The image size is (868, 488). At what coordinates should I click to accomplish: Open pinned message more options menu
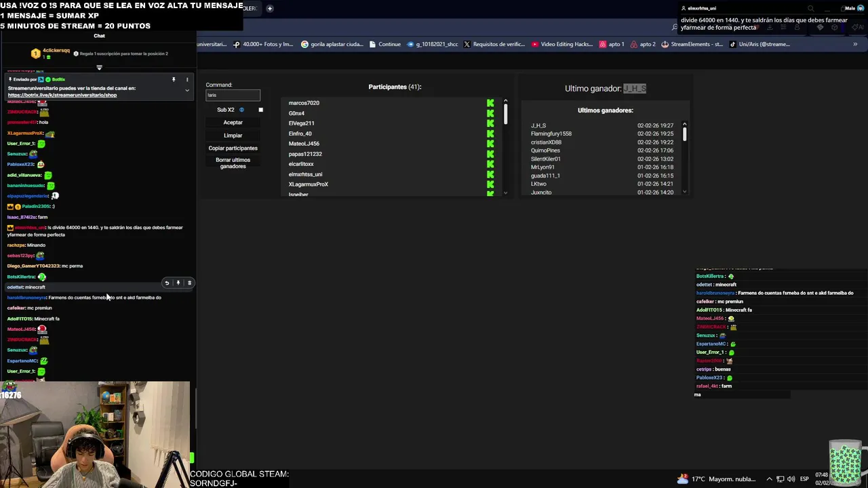(188, 79)
